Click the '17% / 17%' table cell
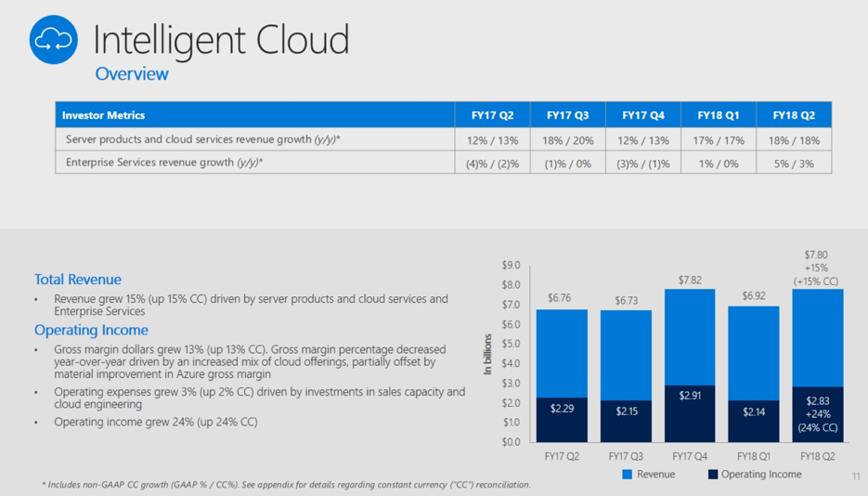 coord(719,140)
